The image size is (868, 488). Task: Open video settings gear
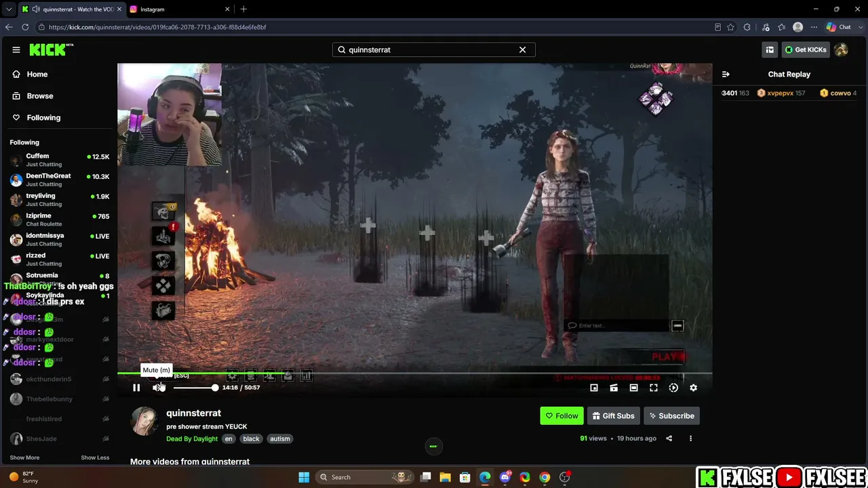[x=693, y=388]
